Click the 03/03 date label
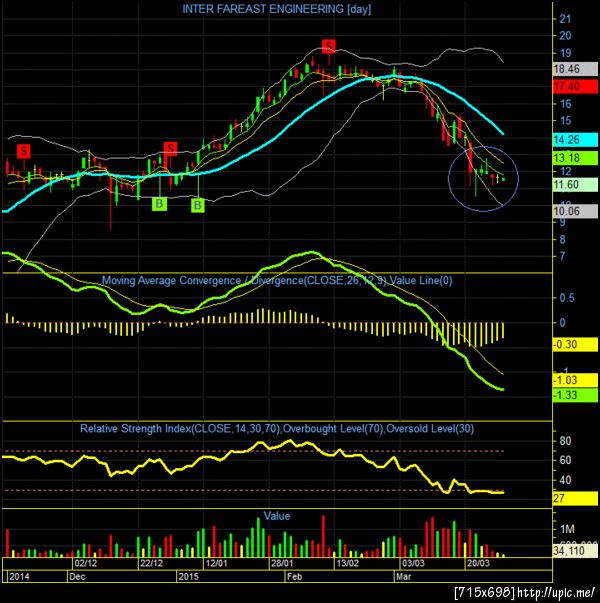 point(413,563)
